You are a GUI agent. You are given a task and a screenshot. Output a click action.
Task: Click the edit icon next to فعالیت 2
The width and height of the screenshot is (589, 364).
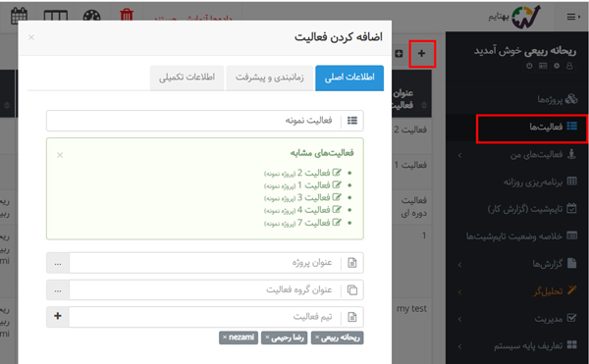point(337,173)
